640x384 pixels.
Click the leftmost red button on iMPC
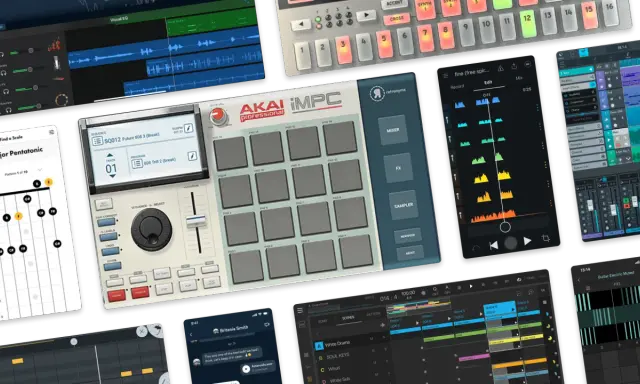point(116,295)
